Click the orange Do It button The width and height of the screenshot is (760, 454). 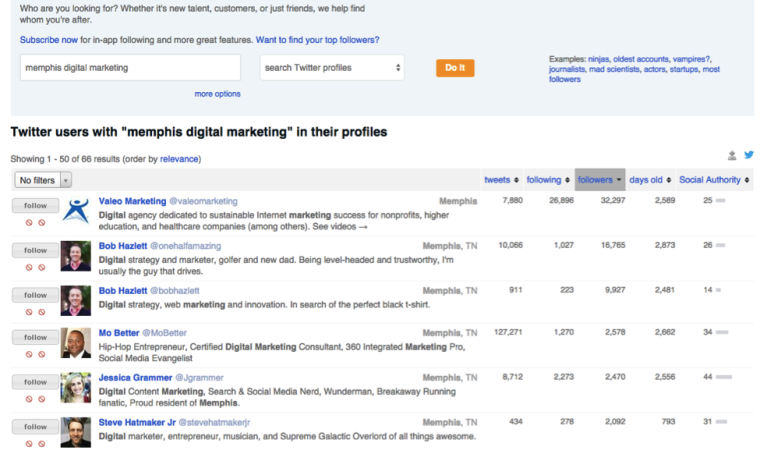pos(455,68)
